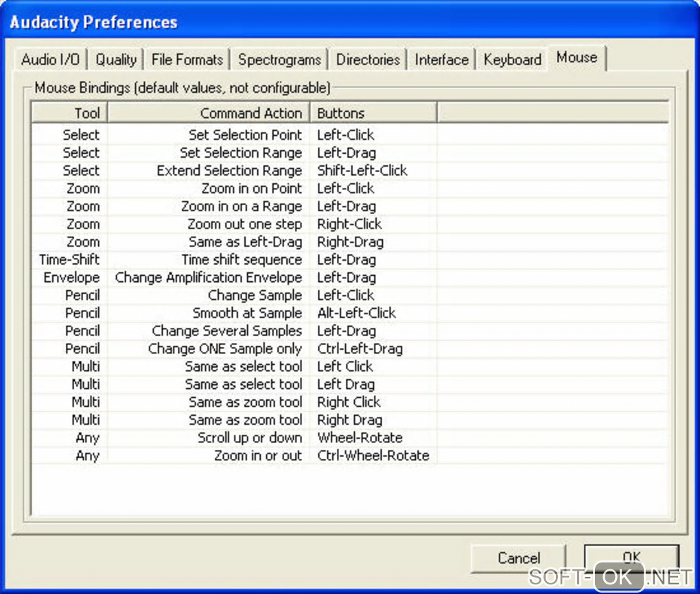Screen dimensions: 700x594
Task: Click the Smooth at Sample entry
Action: 247,313
